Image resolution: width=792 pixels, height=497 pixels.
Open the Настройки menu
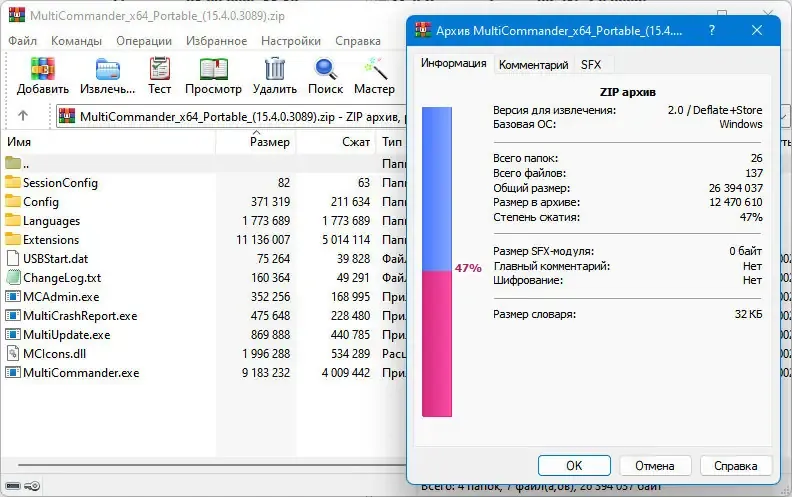(x=291, y=41)
